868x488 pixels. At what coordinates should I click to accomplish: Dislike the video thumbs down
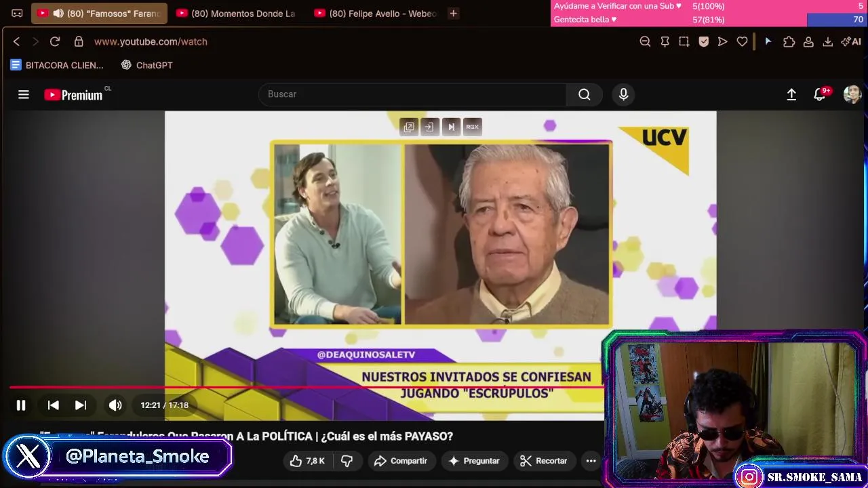347,461
